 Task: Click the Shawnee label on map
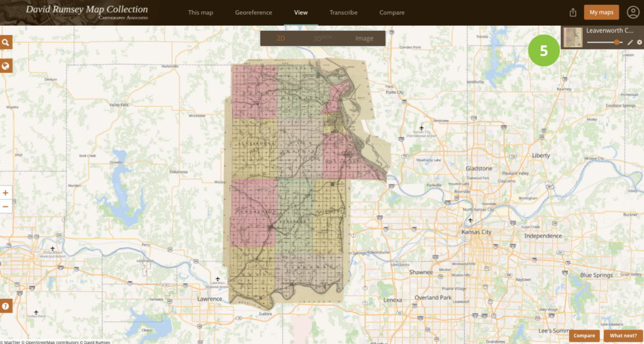[421, 272]
